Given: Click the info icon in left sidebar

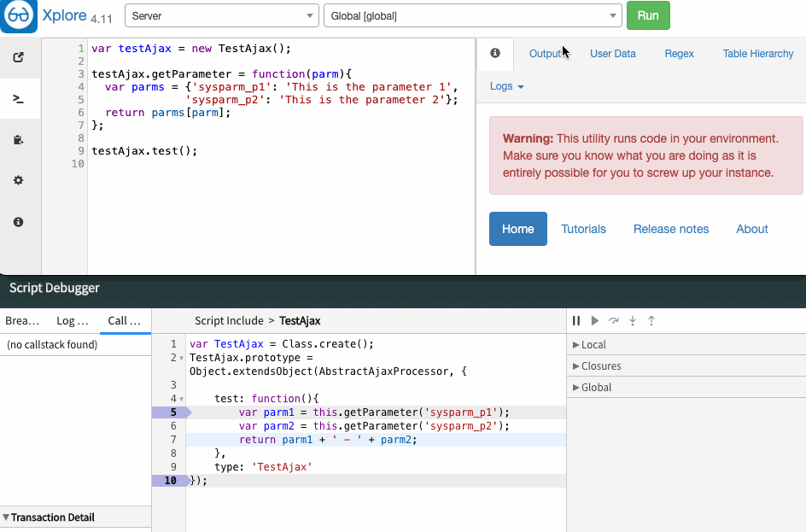Looking at the screenshot, I should coord(19,221).
